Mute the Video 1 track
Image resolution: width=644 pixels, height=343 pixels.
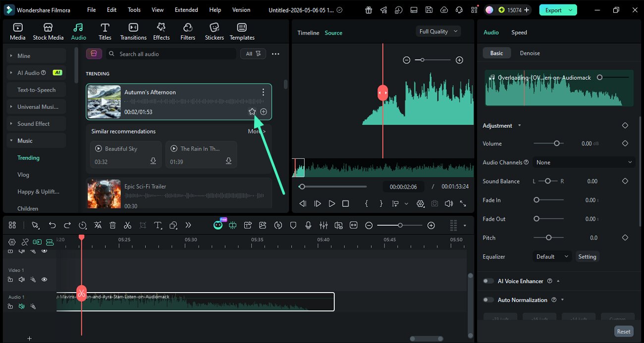21,280
